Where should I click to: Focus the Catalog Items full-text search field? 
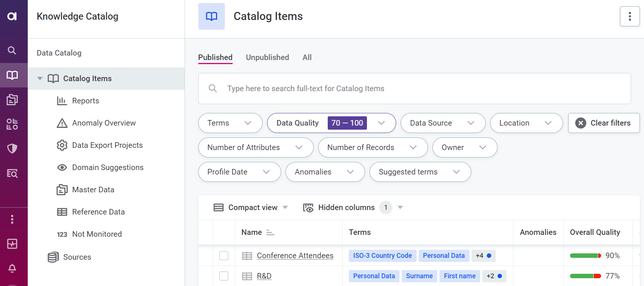pyautogui.click(x=414, y=89)
